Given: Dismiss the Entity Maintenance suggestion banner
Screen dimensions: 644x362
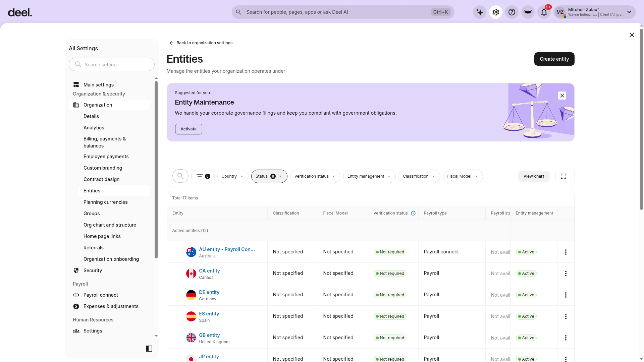Looking at the screenshot, I should [562, 96].
